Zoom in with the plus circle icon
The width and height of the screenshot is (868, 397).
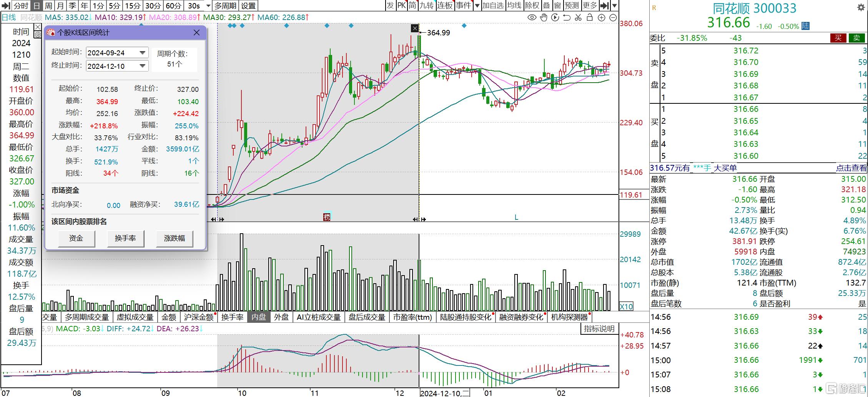[602, 17]
